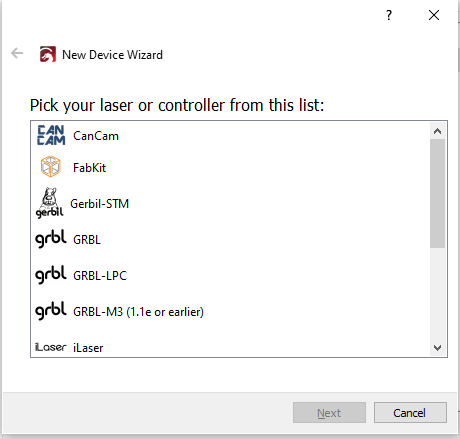Click the LightBurn icon next to New Device Wizard
460x439 pixels.
(x=48, y=54)
